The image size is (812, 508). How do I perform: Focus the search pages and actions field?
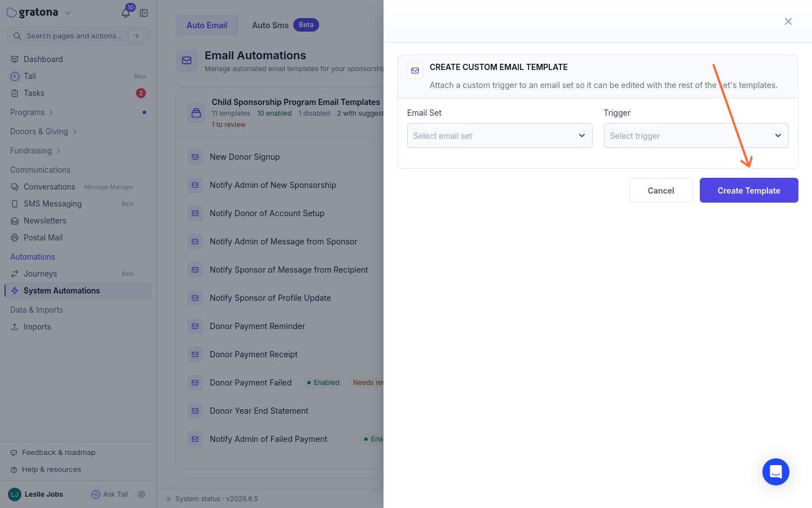(x=78, y=36)
